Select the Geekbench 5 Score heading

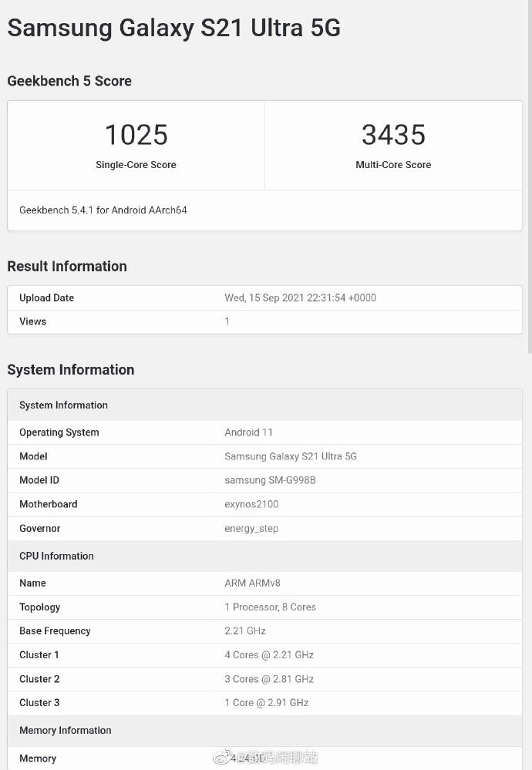[x=69, y=81]
